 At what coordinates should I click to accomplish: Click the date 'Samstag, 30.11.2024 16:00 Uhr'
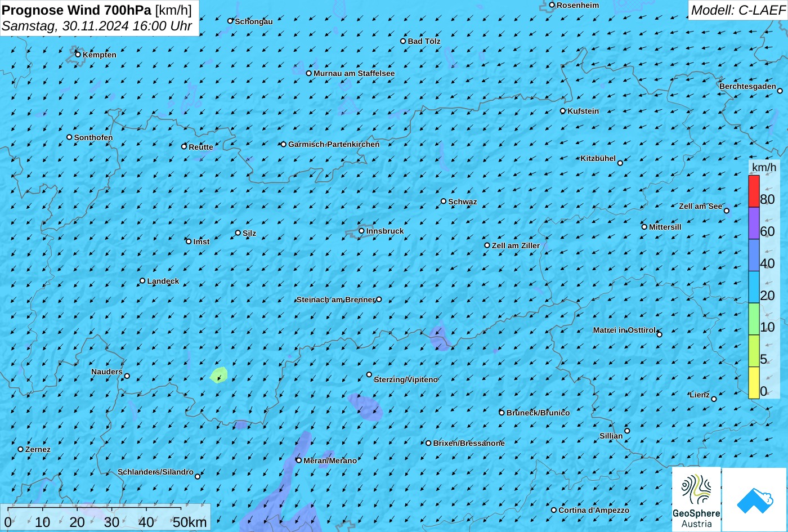[97, 26]
